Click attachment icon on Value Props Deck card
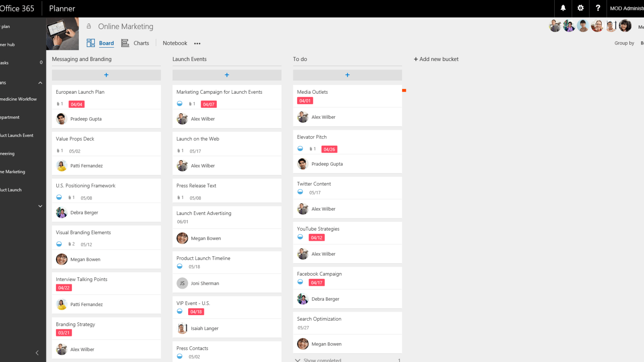The height and width of the screenshot is (362, 644). coord(58,151)
